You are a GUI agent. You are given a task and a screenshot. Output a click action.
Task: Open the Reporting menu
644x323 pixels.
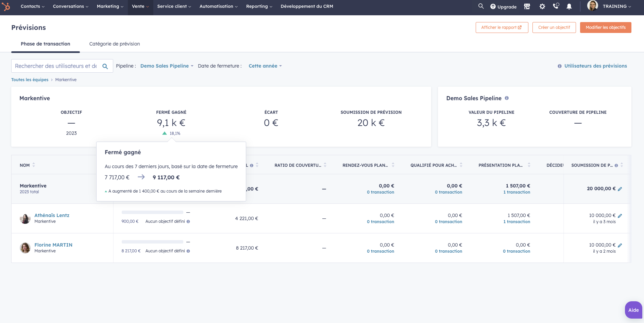259,6
